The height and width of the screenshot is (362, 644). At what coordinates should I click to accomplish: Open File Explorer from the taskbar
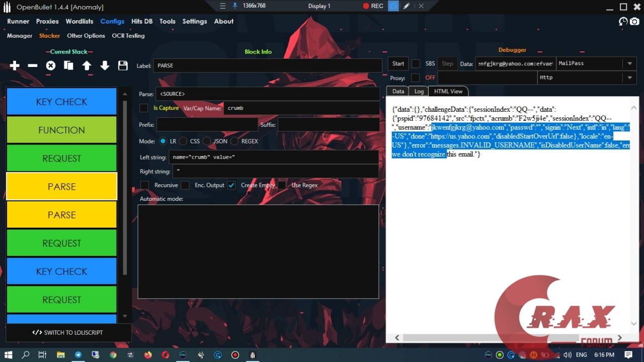click(60, 355)
